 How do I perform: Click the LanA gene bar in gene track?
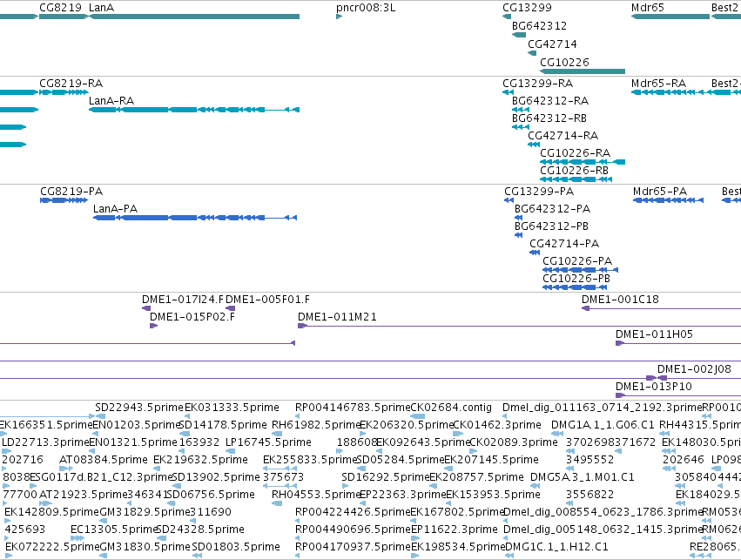click(194, 17)
